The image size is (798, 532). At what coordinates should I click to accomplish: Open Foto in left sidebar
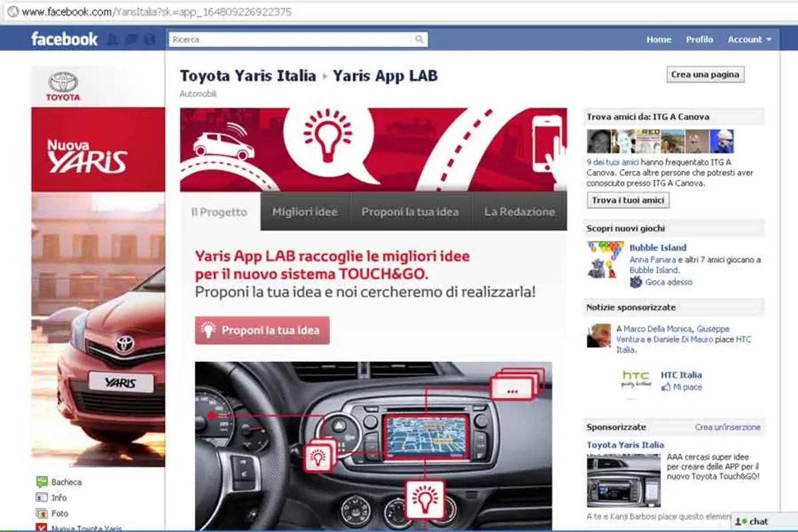pyautogui.click(x=60, y=513)
